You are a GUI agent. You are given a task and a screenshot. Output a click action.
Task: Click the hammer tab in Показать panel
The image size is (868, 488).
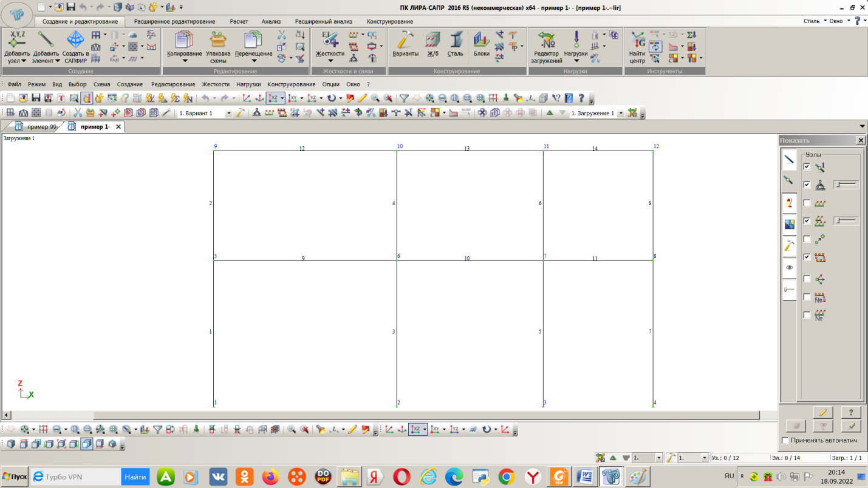[789, 246]
